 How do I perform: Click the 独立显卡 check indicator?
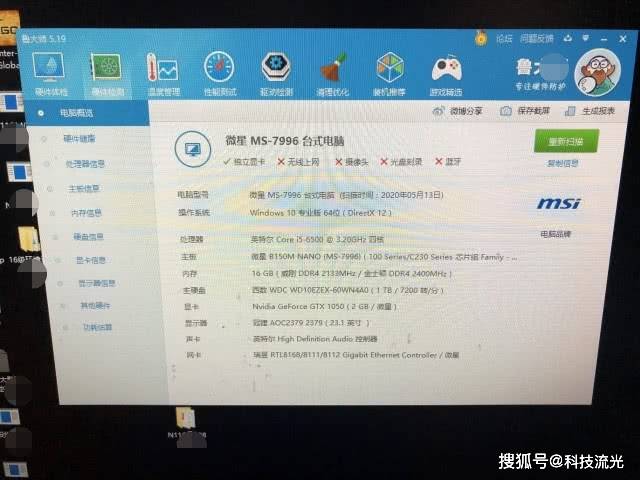click(244, 162)
